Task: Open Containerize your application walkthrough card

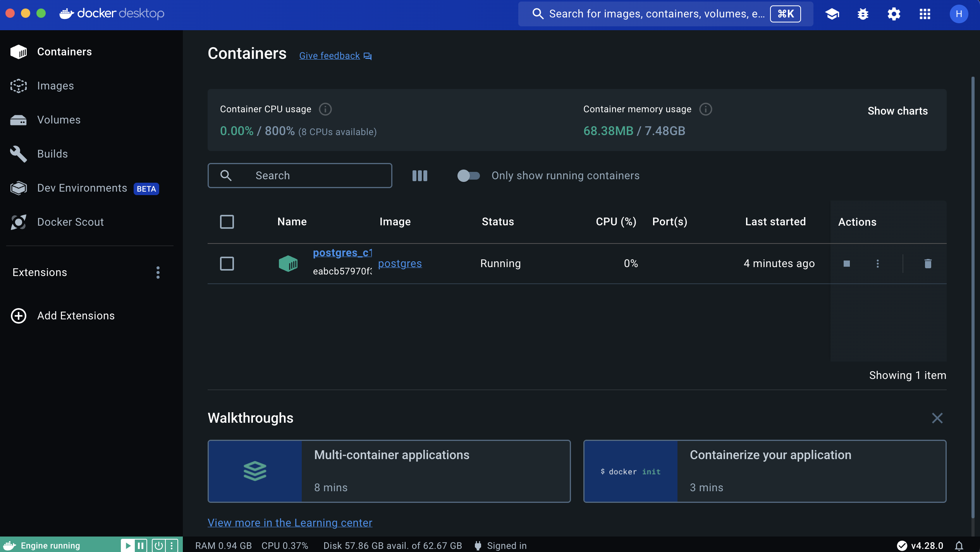Action: click(x=765, y=471)
